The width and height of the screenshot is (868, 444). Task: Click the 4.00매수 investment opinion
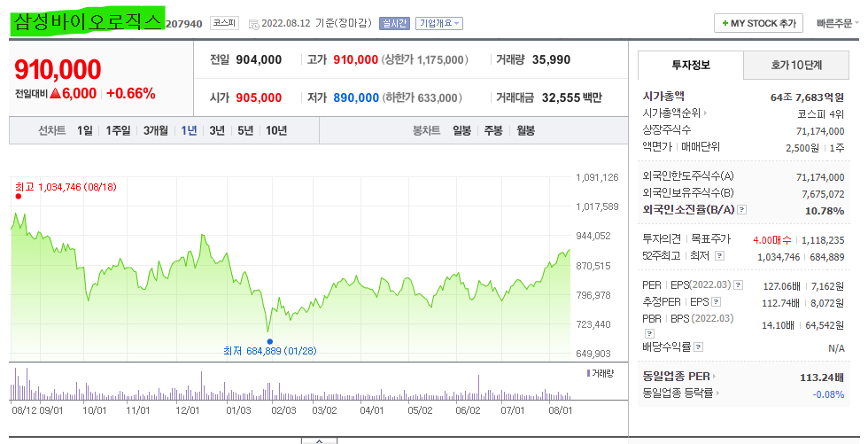pyautogui.click(x=772, y=240)
